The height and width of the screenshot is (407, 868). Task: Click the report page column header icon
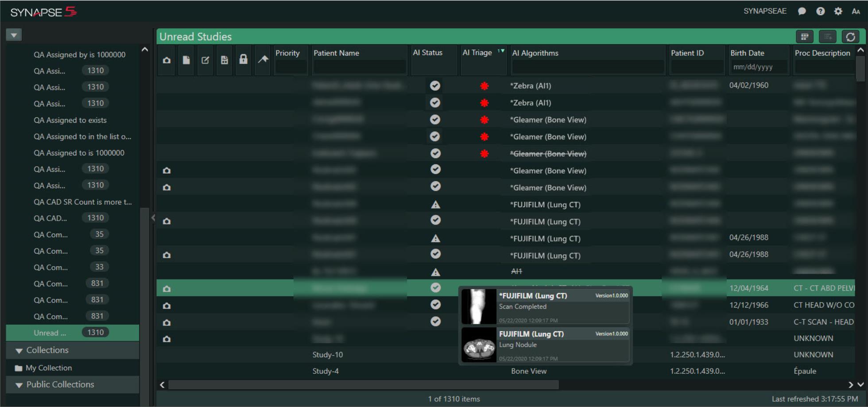pyautogui.click(x=225, y=60)
